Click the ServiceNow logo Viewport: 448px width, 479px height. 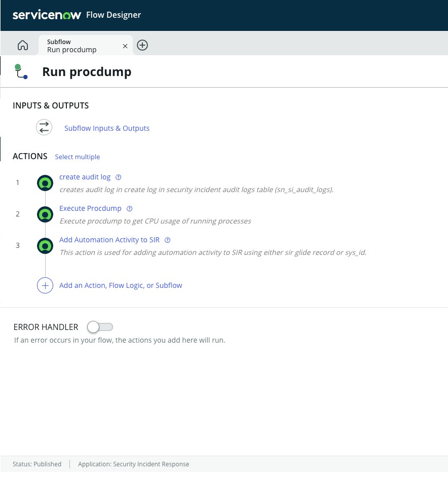[47, 15]
